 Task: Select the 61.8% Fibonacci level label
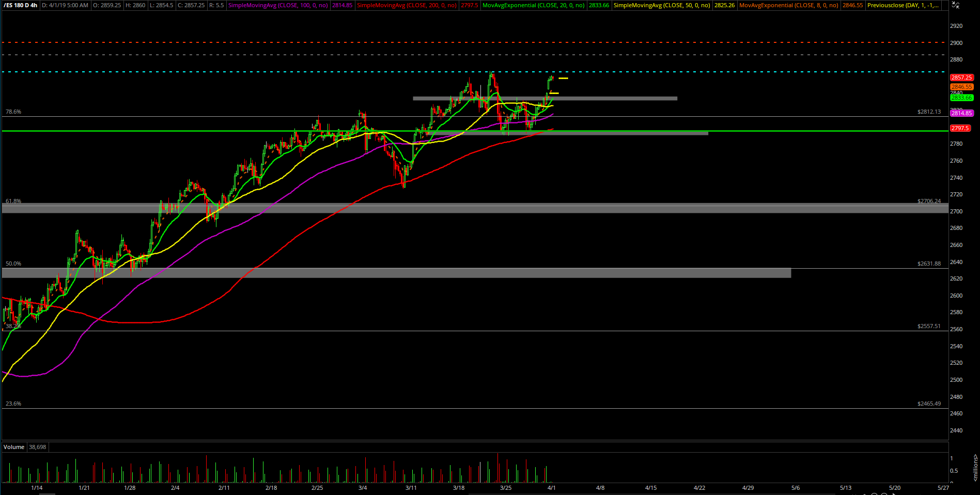tap(13, 201)
